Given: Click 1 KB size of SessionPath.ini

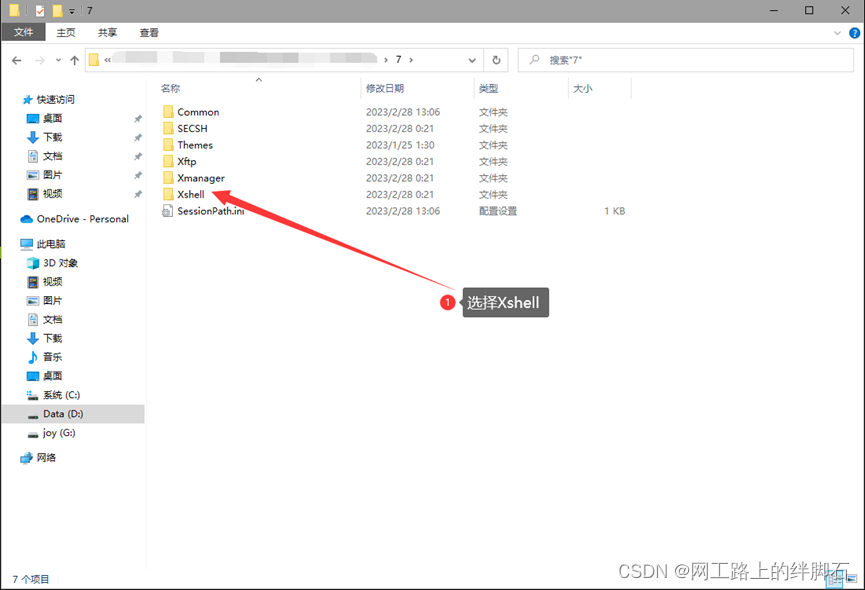Looking at the screenshot, I should [615, 211].
